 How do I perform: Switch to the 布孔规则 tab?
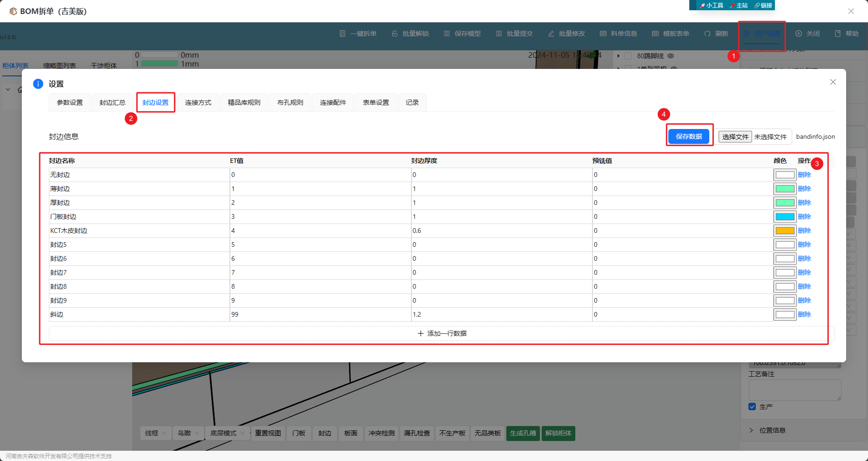pos(290,102)
